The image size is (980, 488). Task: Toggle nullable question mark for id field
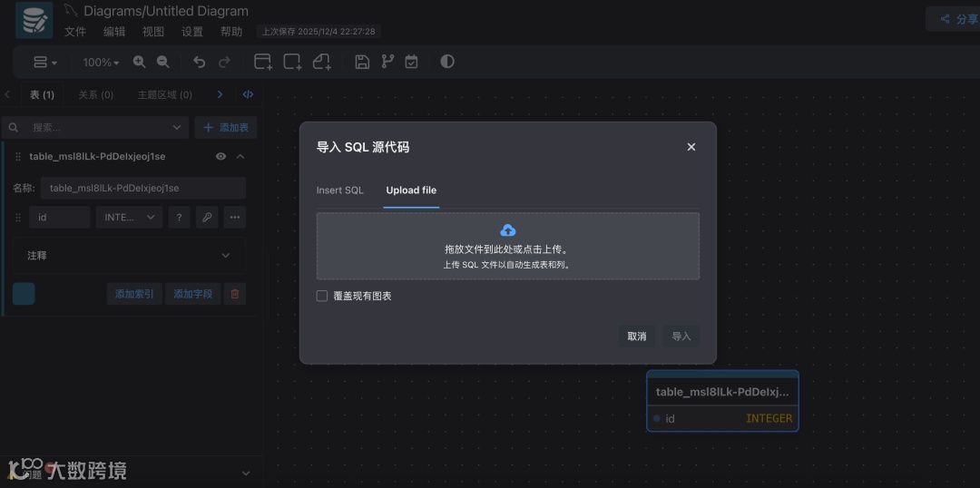click(x=179, y=218)
